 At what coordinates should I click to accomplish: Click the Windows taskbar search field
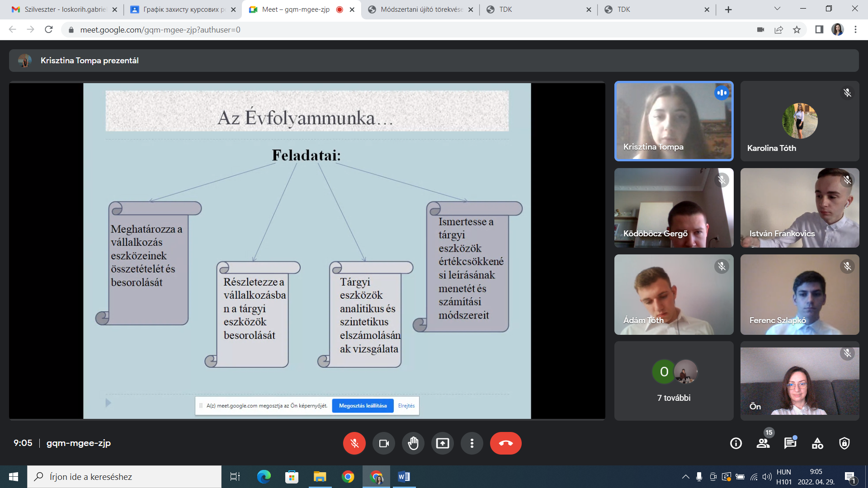pyautogui.click(x=124, y=477)
